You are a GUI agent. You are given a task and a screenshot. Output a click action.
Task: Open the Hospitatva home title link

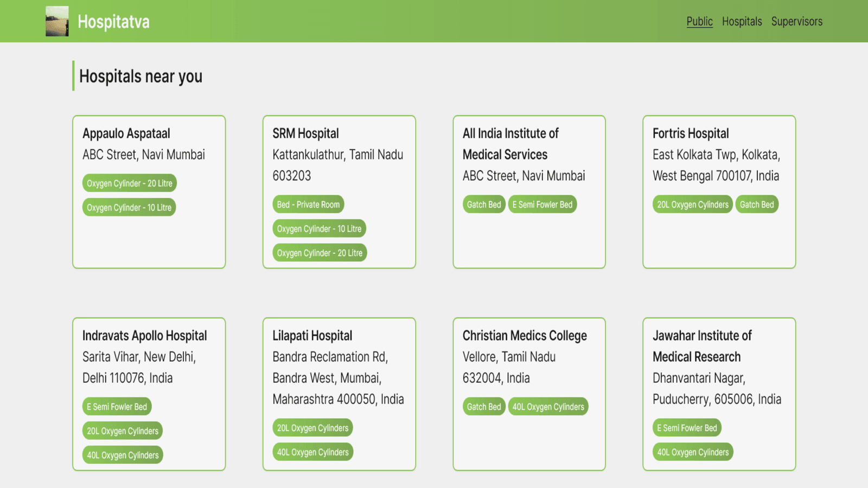click(x=113, y=22)
